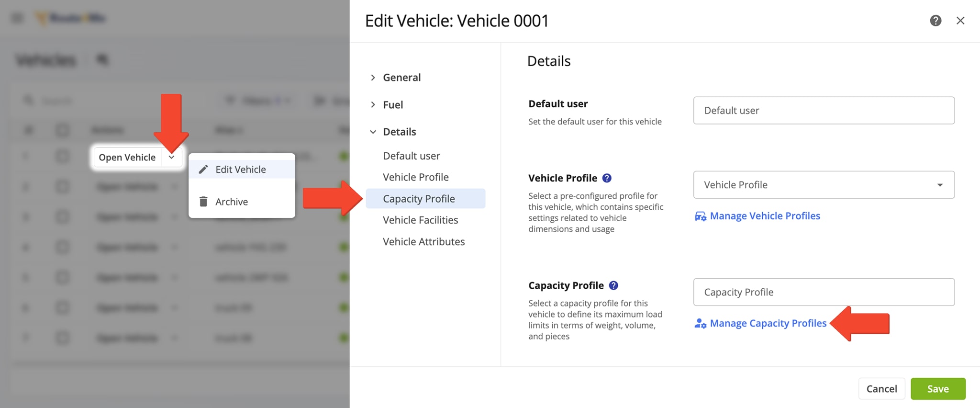Image resolution: width=980 pixels, height=408 pixels.
Task: Click the Open Vehicle button
Action: pos(127,157)
